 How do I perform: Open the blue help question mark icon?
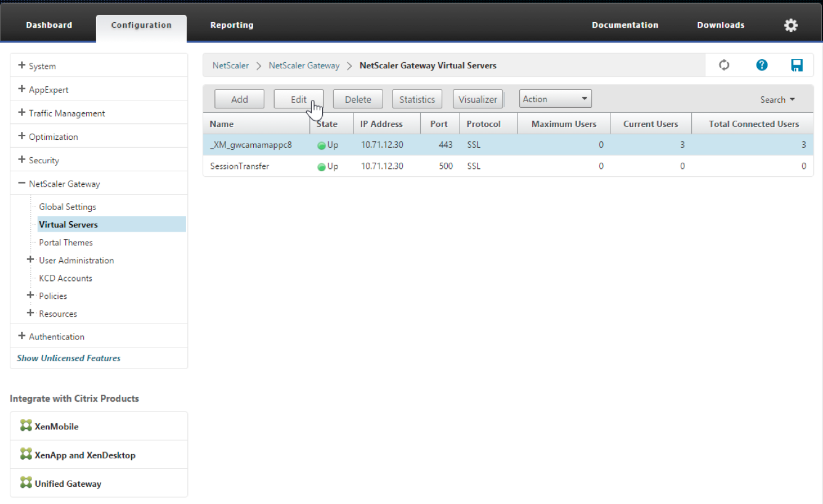point(762,65)
